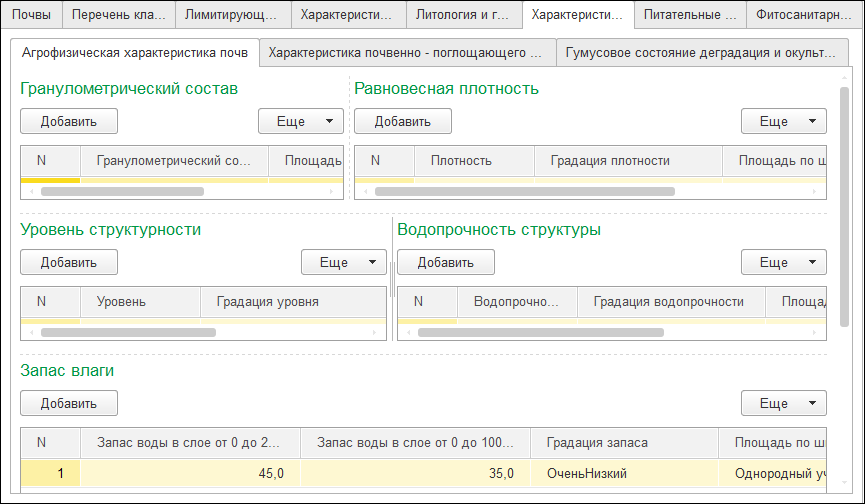Expand Еще menu for Водопрочность структуры

coord(783,262)
